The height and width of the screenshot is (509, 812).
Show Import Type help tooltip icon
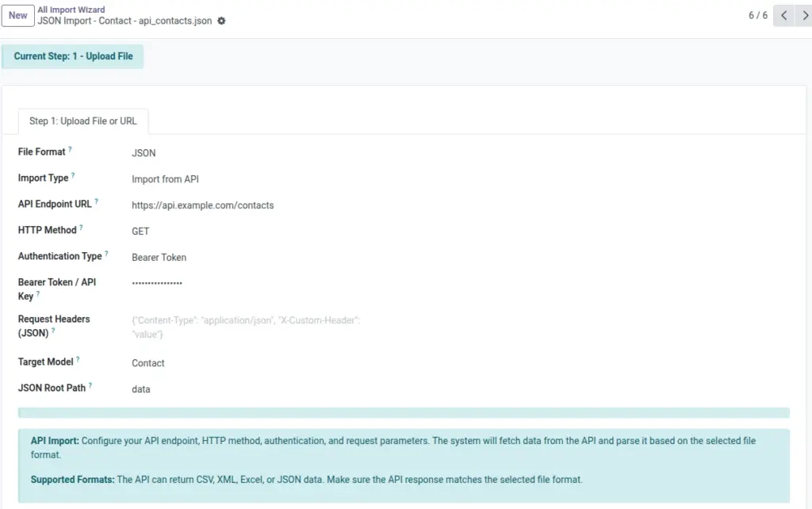pos(73,175)
